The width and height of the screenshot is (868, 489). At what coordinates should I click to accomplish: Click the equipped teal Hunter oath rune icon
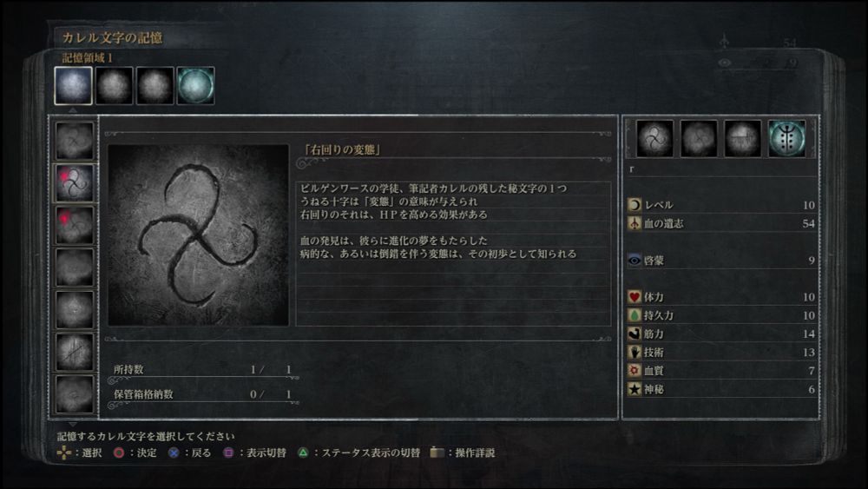(786, 138)
